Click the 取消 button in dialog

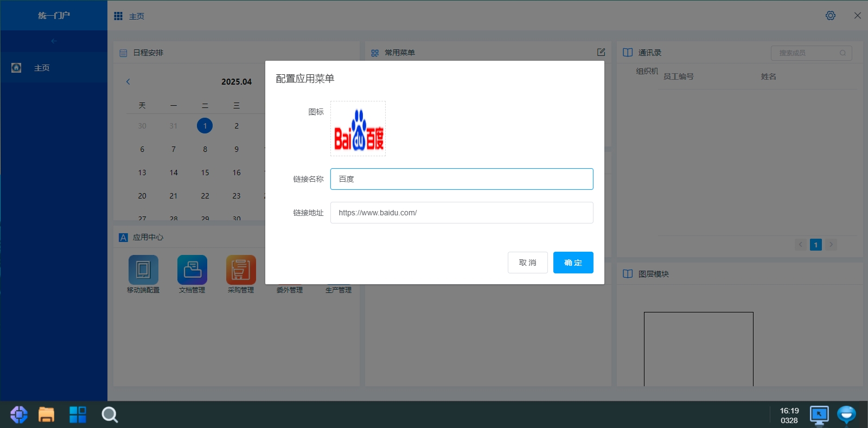click(528, 263)
